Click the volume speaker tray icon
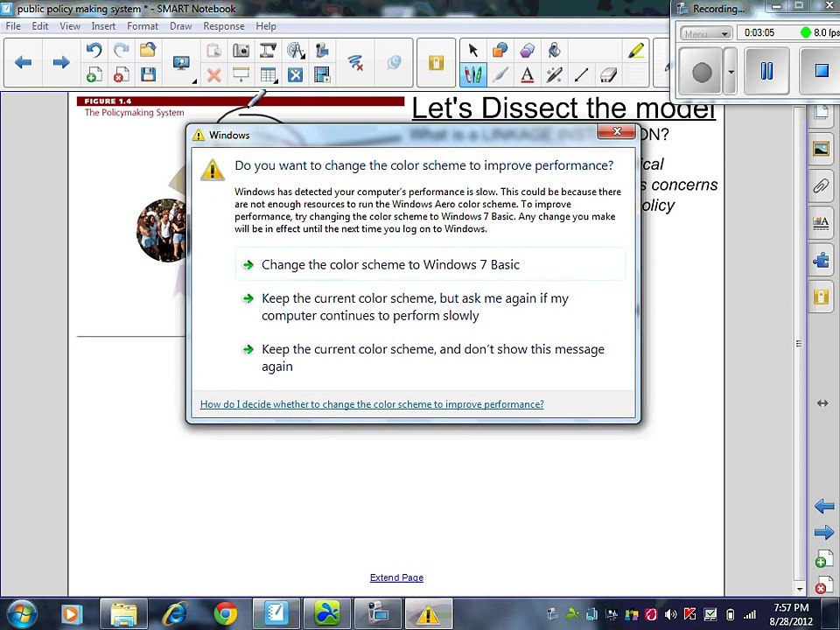 tap(670, 614)
